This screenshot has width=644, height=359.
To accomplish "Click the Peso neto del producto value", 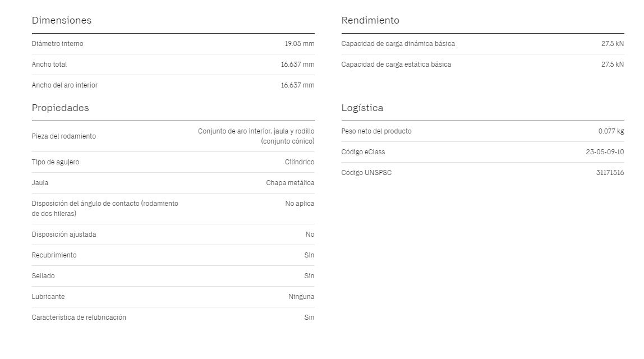I will click(611, 131).
